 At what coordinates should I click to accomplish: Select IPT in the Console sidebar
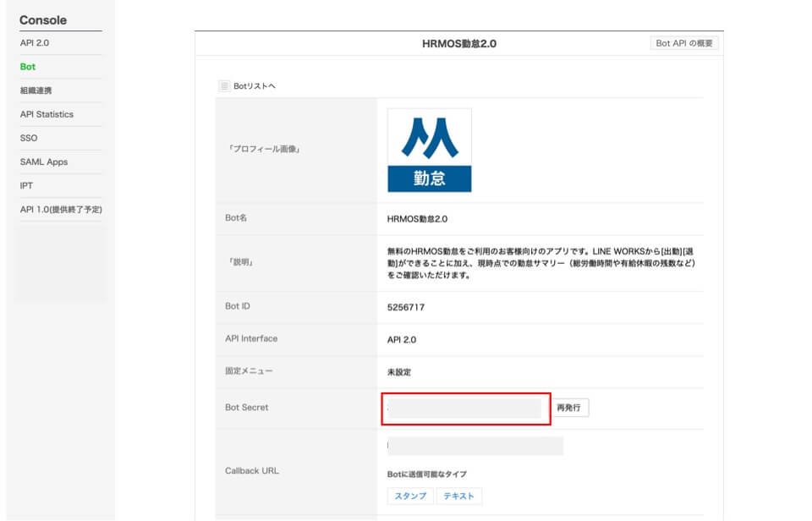pos(26,186)
